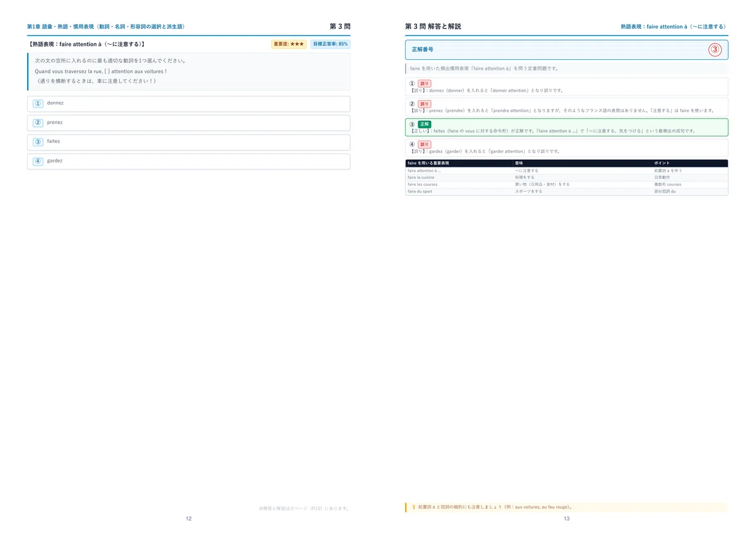Click the red 誤り label on explanation ④
This screenshot has height=534, width=756.
[424, 144]
